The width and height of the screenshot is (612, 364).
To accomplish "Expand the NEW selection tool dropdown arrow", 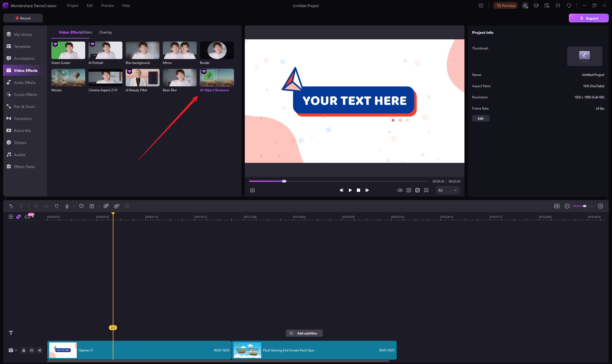I will (x=33, y=217).
